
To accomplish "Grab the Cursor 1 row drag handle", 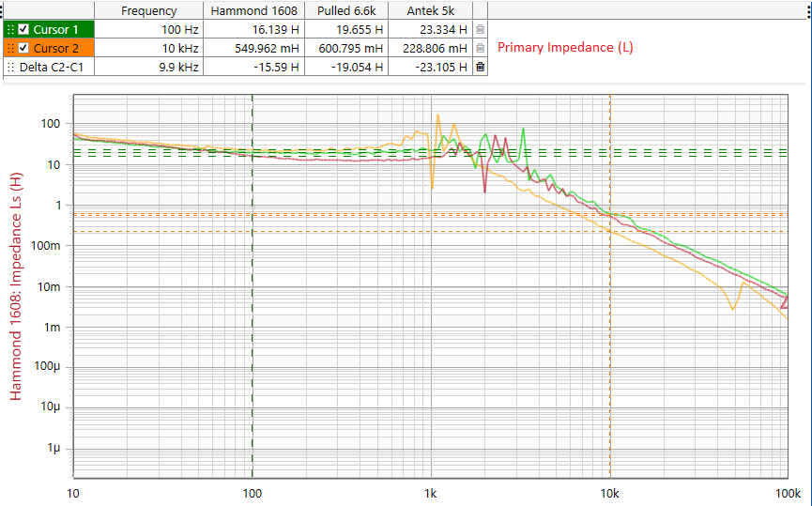I will tap(10, 29).
